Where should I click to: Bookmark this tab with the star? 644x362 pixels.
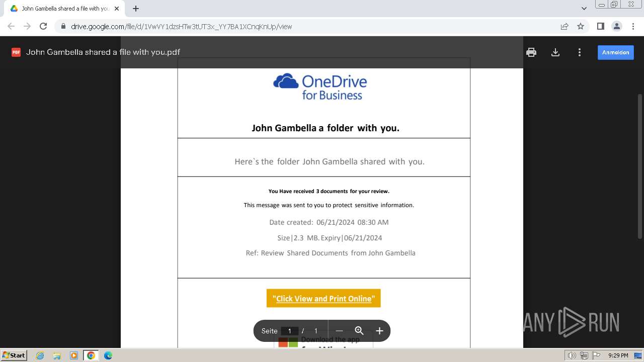(581, 27)
